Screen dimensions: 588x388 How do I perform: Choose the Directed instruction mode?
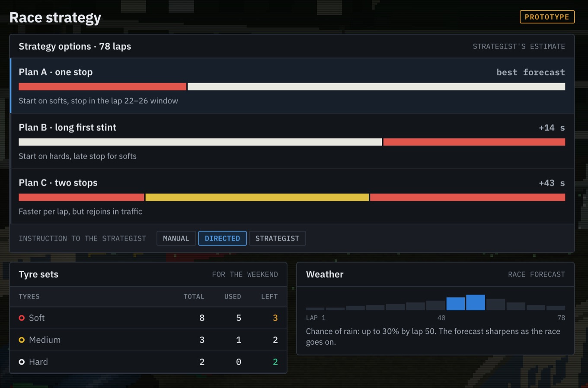coord(222,238)
